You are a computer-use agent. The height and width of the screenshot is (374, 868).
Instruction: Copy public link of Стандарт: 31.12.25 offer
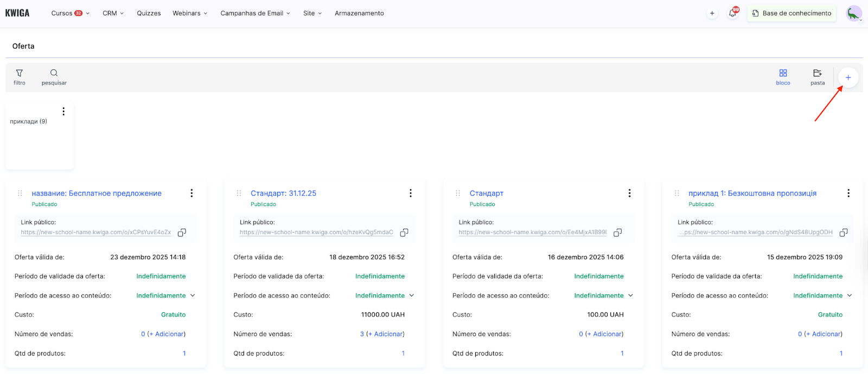pos(404,233)
